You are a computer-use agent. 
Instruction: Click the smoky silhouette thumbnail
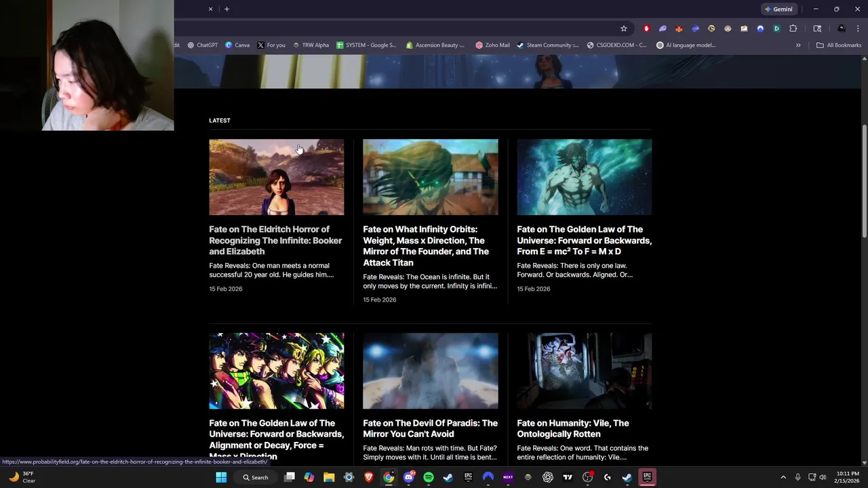[431, 371]
